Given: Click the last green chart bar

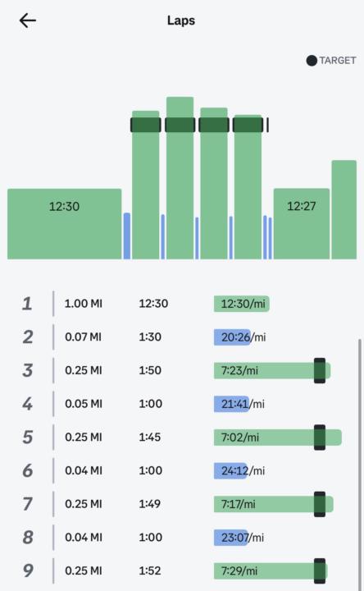Looking at the screenshot, I should tap(344, 209).
